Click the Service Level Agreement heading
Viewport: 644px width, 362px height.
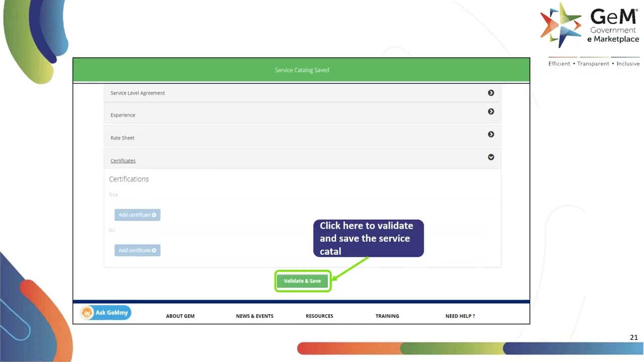[x=138, y=93]
